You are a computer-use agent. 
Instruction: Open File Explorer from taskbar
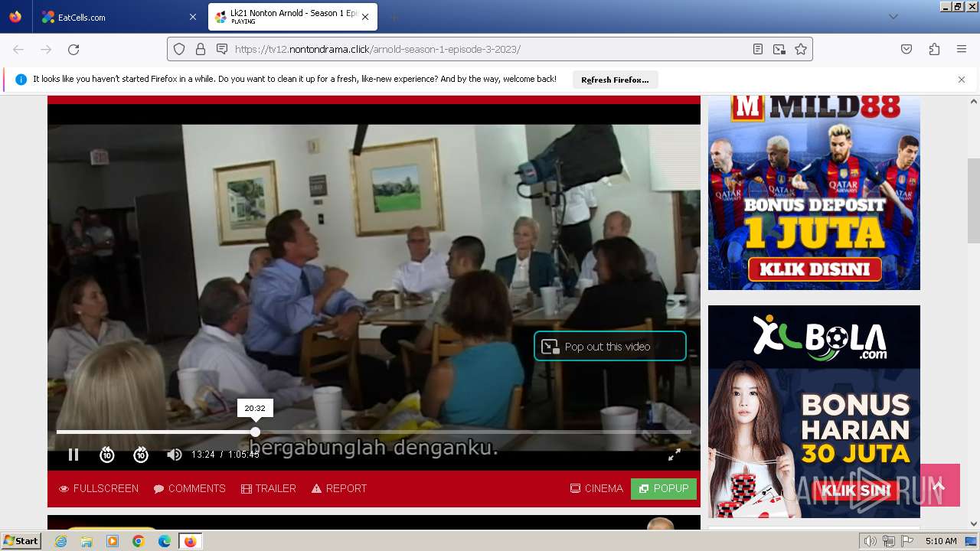pyautogui.click(x=87, y=541)
